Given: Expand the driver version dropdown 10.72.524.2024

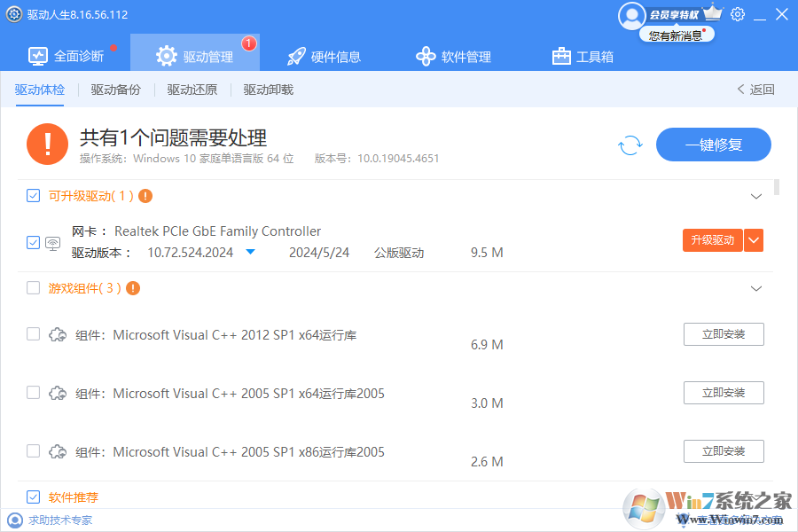Looking at the screenshot, I should pos(249,251).
